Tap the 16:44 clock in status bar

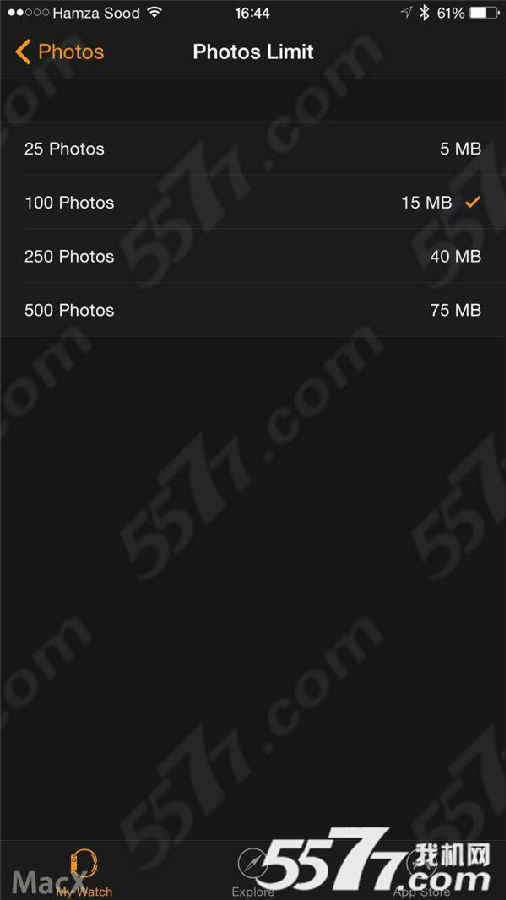click(x=252, y=13)
